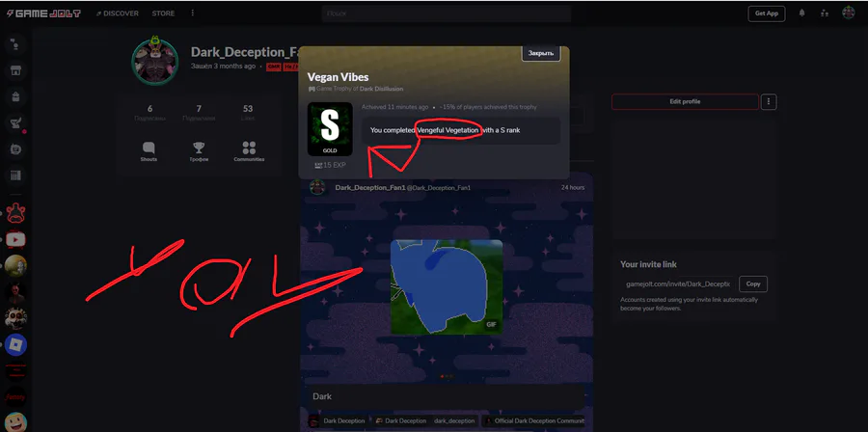
Task: Open notifications bell
Action: coord(801,13)
